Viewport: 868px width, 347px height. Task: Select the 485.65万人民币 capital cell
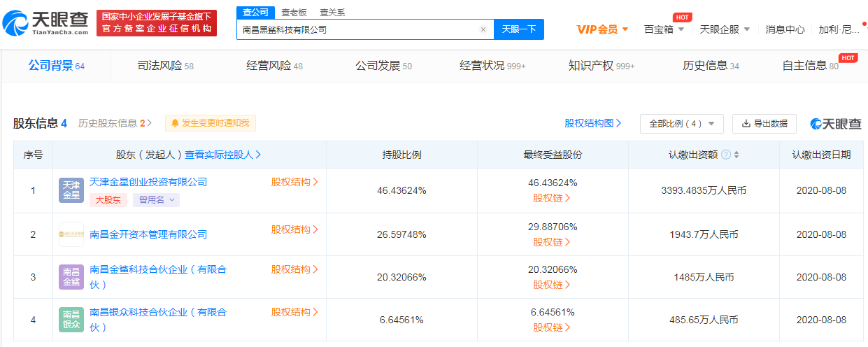point(704,320)
